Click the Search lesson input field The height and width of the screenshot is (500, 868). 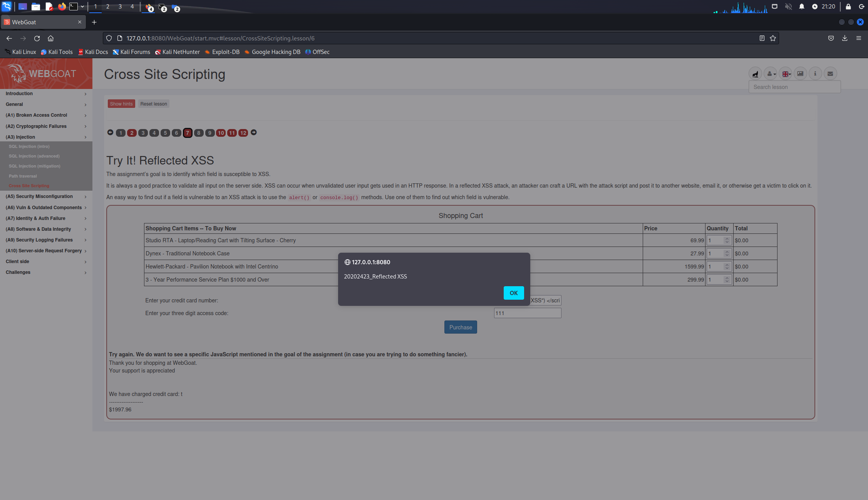click(794, 87)
